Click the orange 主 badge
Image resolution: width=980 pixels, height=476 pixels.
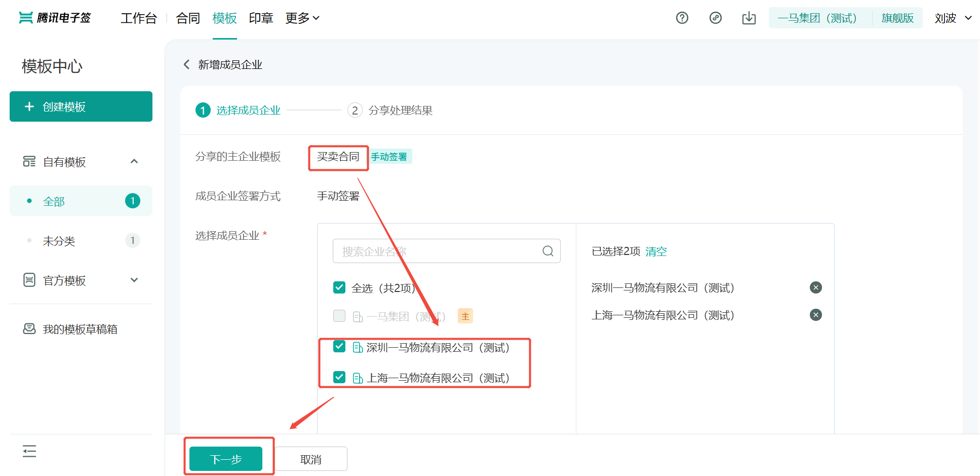tap(465, 316)
